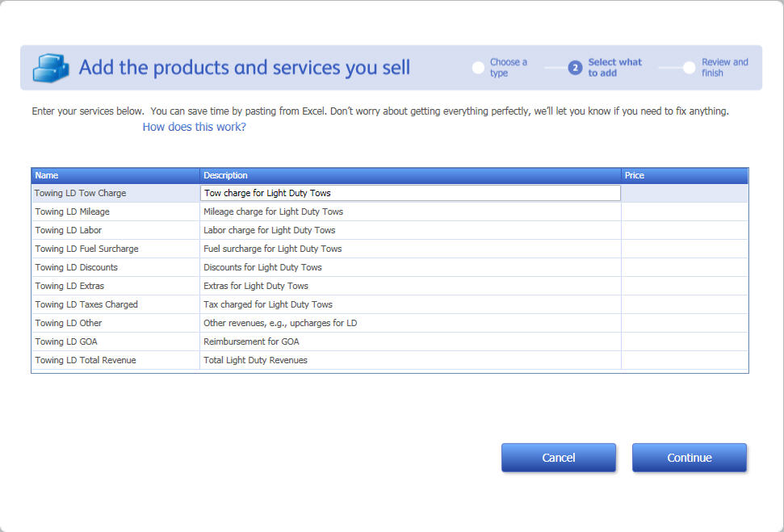
Task: Select the 'Choose a type' step circle
Action: pyautogui.click(x=478, y=68)
